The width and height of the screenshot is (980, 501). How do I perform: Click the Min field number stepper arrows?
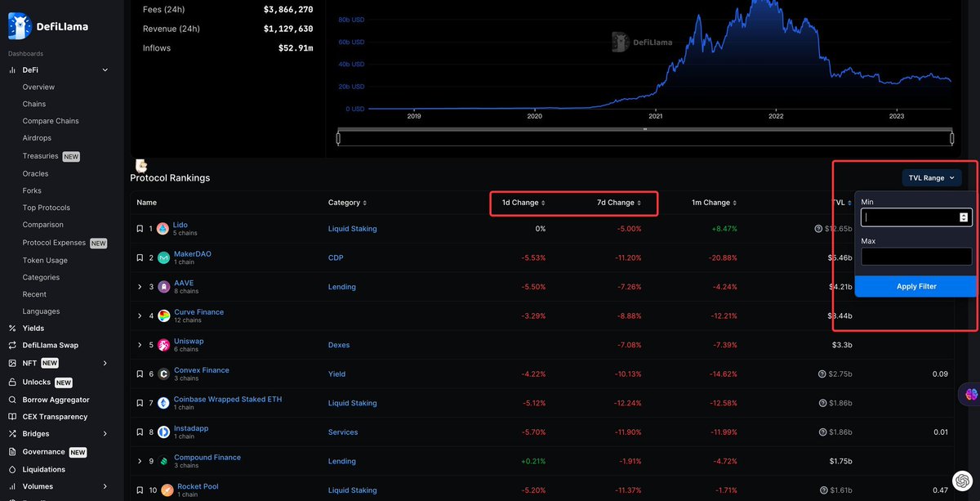(x=964, y=217)
